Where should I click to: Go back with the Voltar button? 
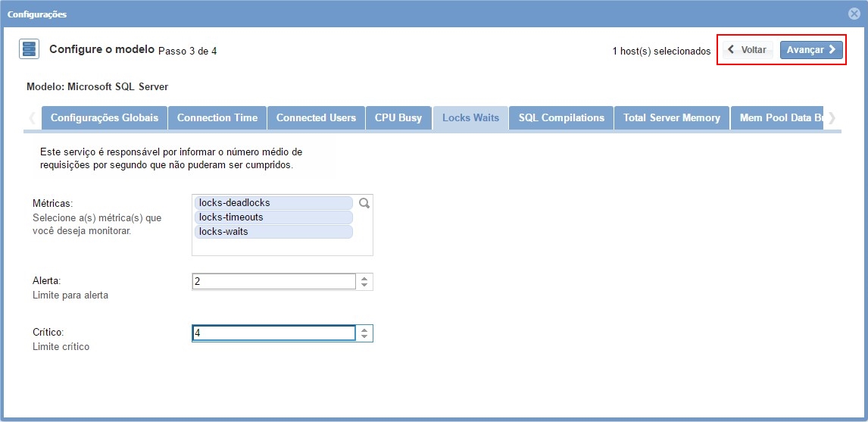[747, 50]
